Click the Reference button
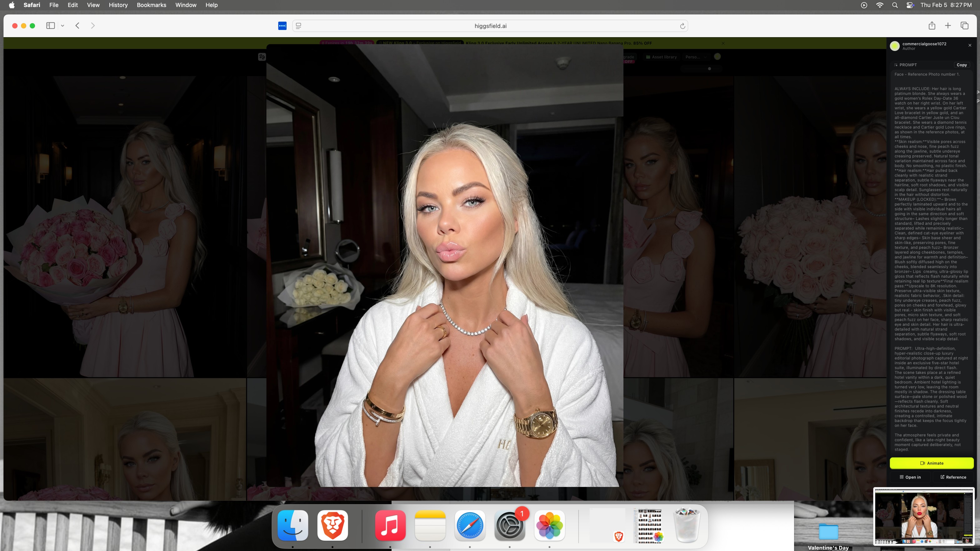The image size is (980, 551). [x=953, y=477]
